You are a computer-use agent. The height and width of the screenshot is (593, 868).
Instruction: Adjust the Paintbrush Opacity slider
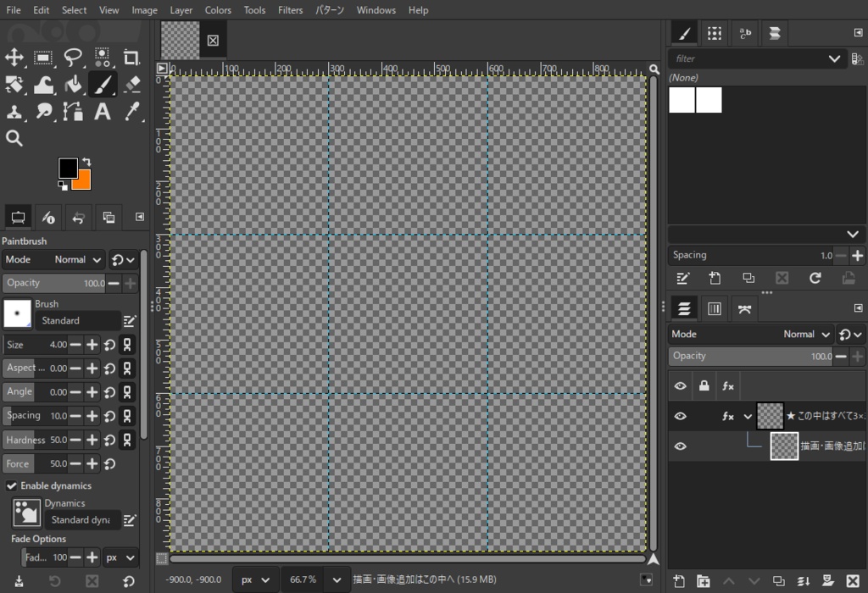click(53, 283)
